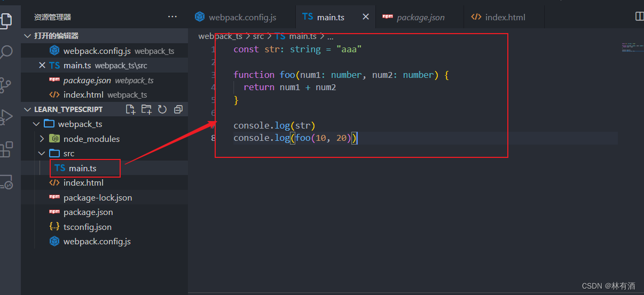Collapse the webpack_ts folder chevron
Viewport: 644px width, 295px height.
pos(36,124)
